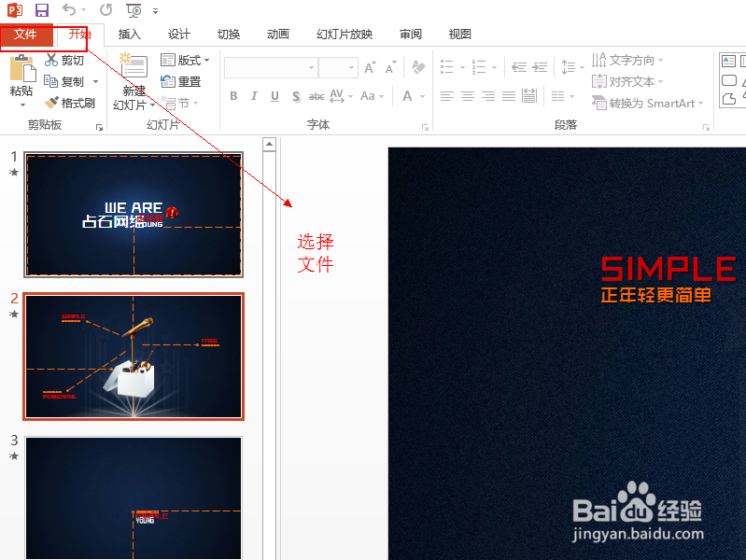
Task: Click the Distributed alignment icon
Action: click(x=529, y=95)
